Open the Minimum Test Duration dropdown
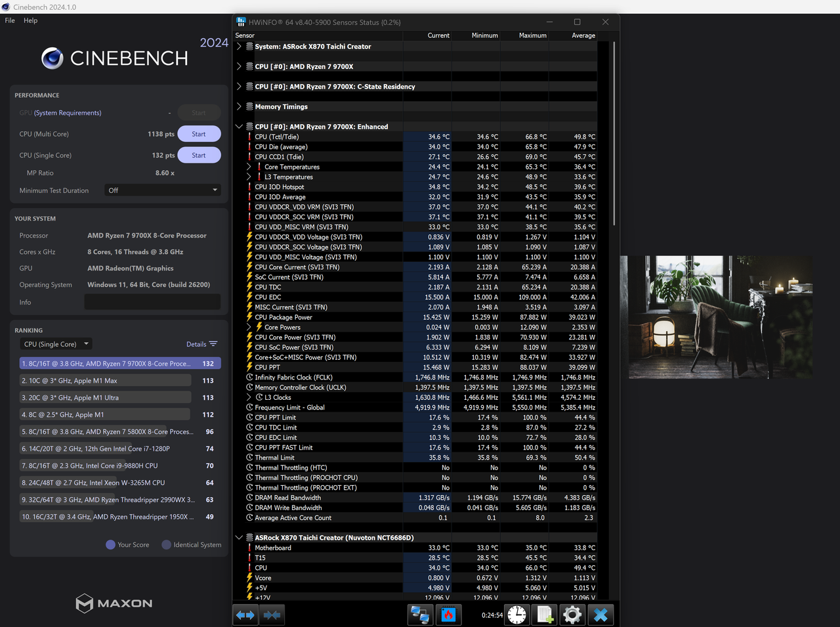The image size is (840, 627). 163,190
